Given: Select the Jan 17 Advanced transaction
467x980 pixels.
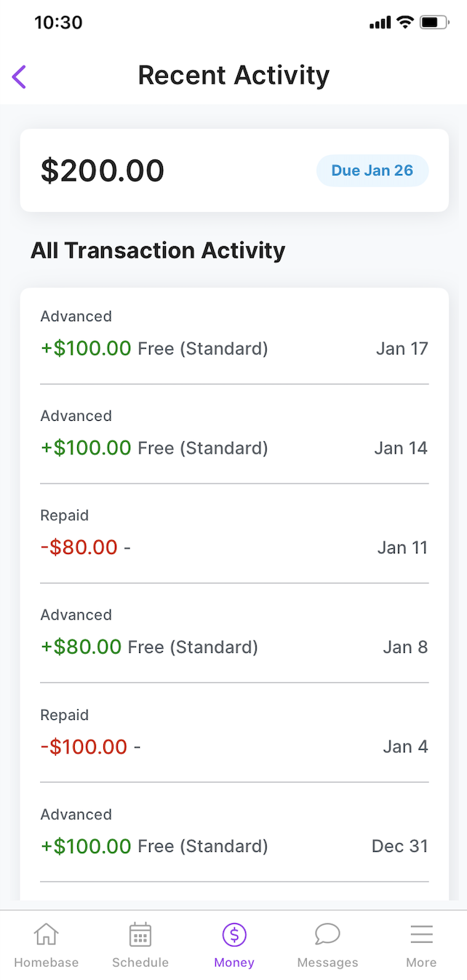Looking at the screenshot, I should [233, 333].
